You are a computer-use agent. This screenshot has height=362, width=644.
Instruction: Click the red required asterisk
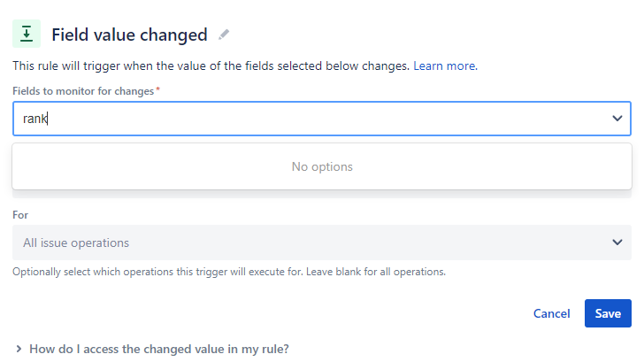click(x=157, y=89)
